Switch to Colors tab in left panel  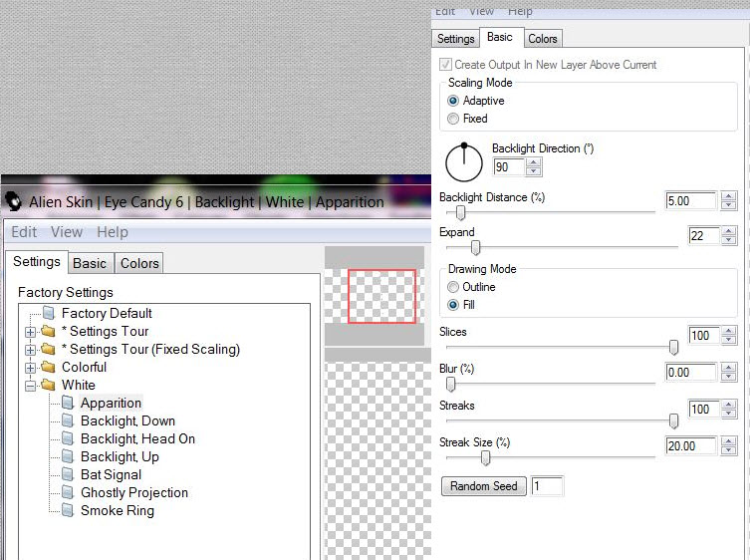pyautogui.click(x=139, y=263)
